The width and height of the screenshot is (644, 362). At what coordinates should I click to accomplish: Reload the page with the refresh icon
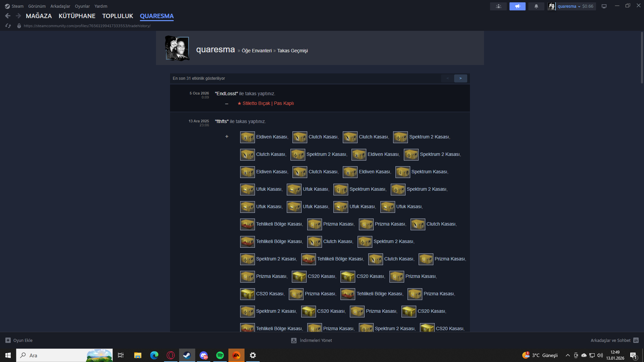(8, 26)
